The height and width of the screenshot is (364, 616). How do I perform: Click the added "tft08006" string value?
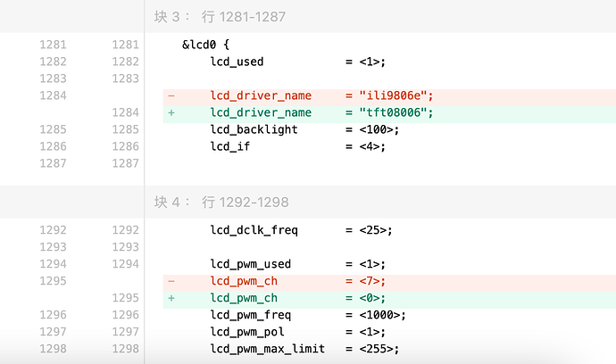[x=393, y=112]
